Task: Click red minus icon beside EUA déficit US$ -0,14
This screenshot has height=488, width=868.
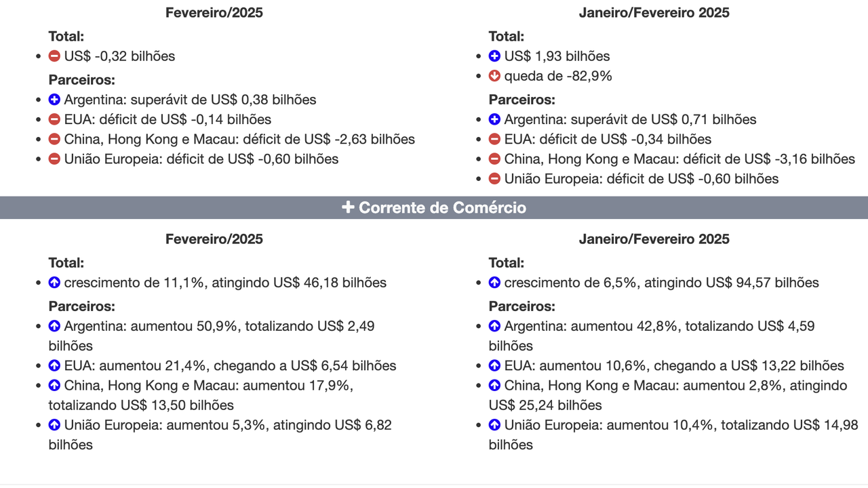Action: point(55,120)
